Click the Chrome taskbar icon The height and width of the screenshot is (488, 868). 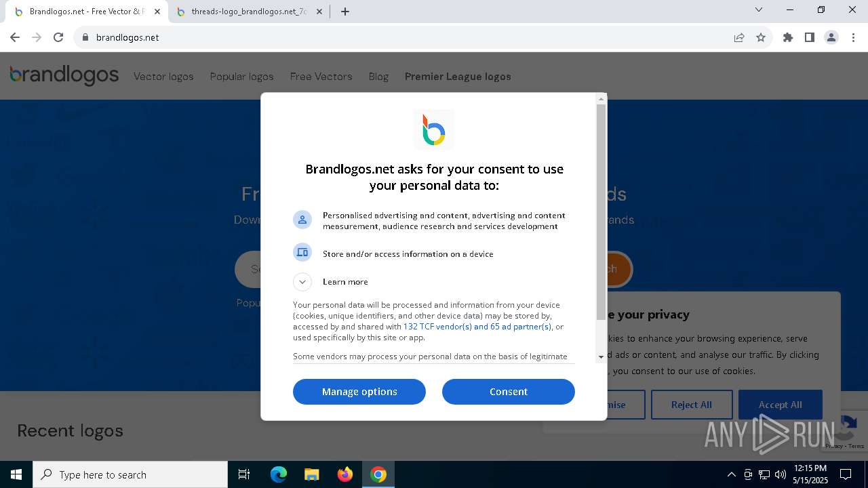(378, 474)
